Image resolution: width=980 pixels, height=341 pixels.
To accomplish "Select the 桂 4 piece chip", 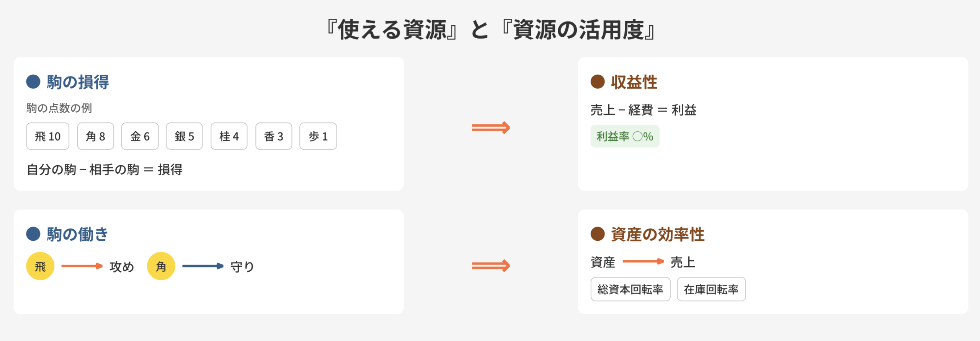I will [x=229, y=136].
